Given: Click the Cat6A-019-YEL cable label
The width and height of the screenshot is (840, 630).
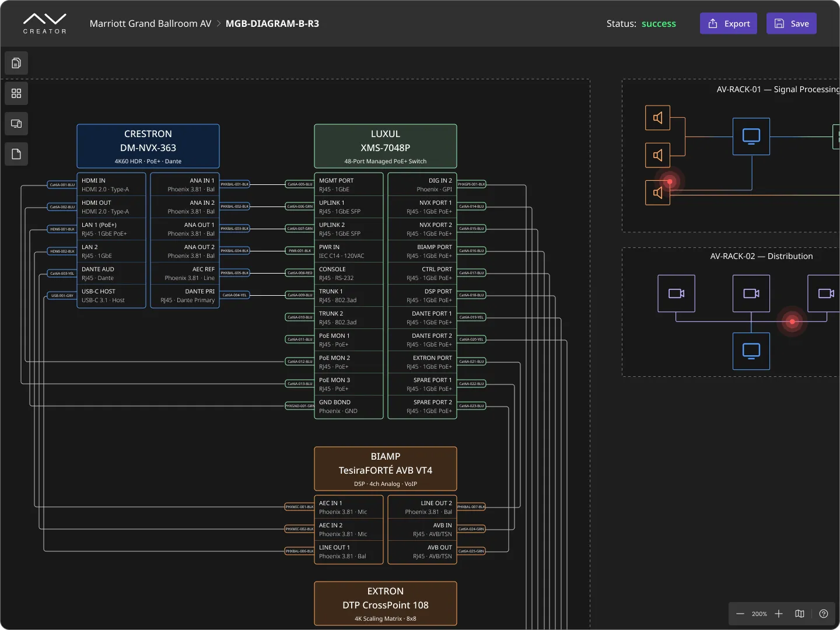Looking at the screenshot, I should [x=471, y=317].
